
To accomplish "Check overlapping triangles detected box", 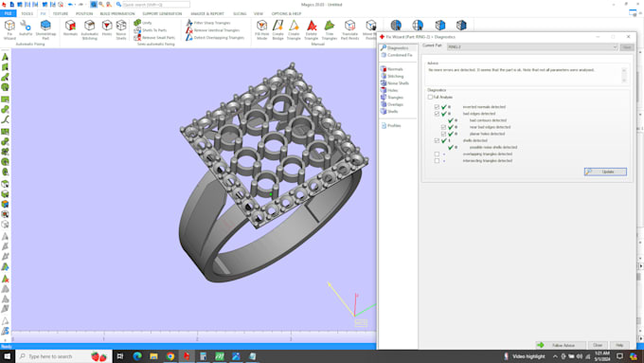I will tap(437, 154).
